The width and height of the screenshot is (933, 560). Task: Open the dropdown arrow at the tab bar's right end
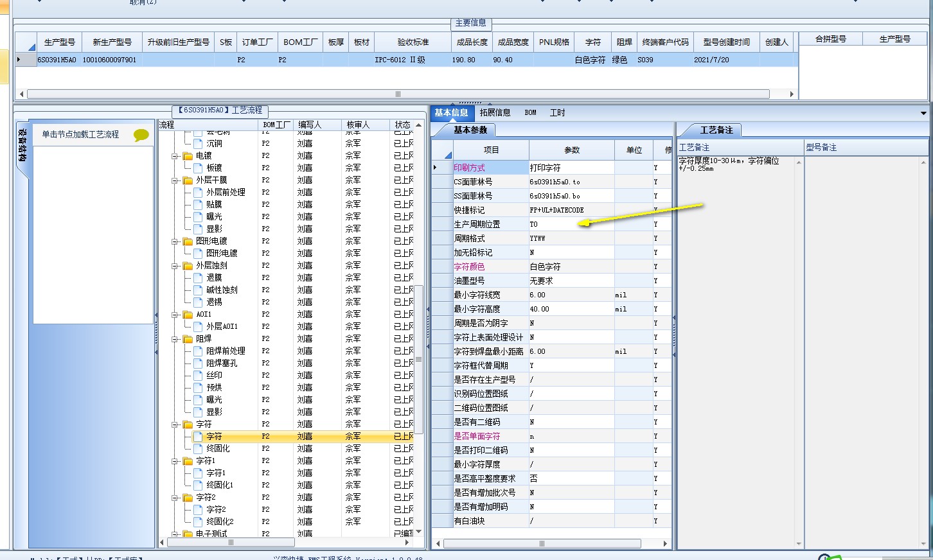pos(923,113)
